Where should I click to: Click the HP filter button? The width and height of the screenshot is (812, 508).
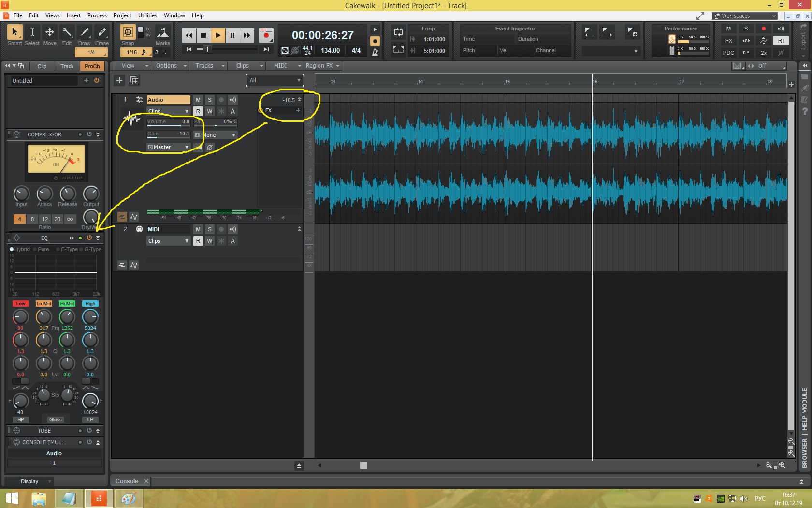click(x=20, y=420)
